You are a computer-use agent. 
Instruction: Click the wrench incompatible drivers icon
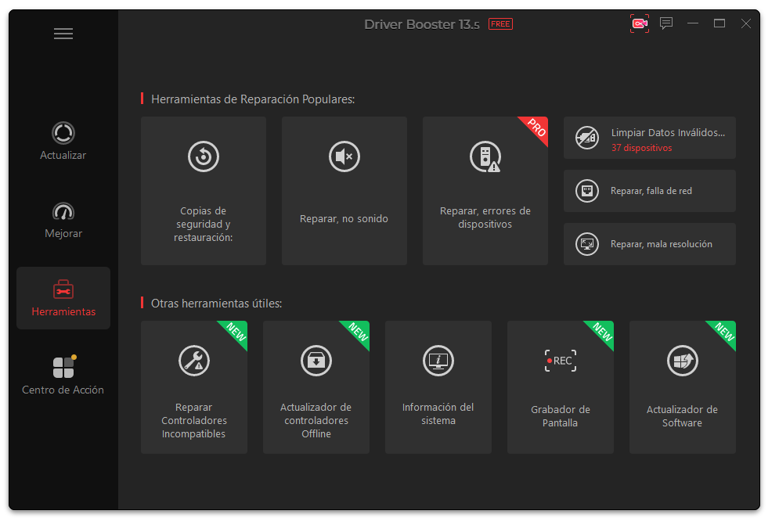193,361
